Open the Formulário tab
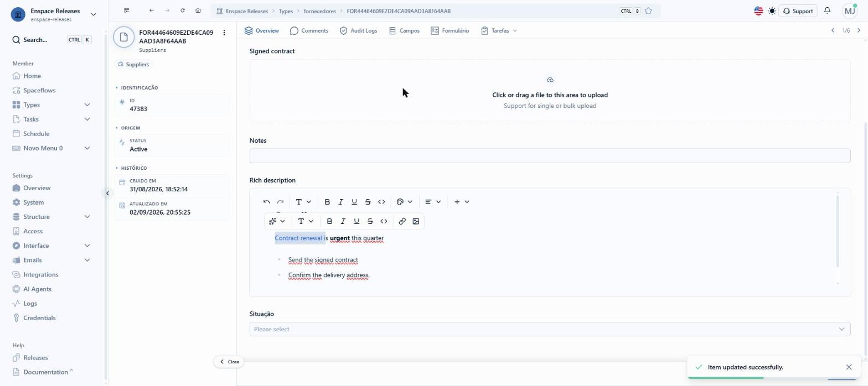 (449, 30)
